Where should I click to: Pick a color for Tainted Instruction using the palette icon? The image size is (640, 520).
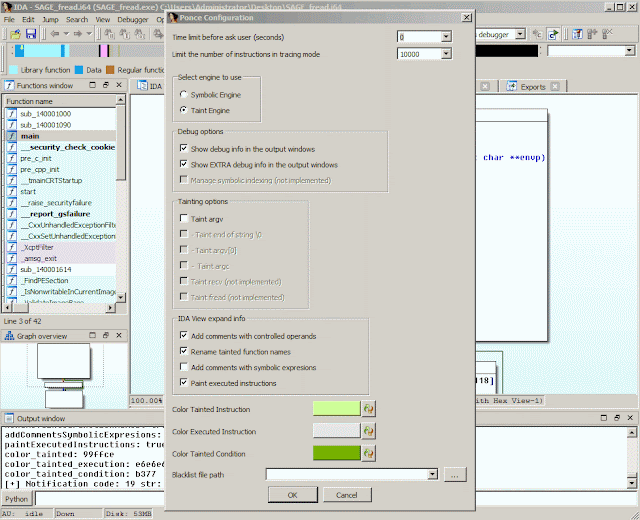(x=369, y=409)
